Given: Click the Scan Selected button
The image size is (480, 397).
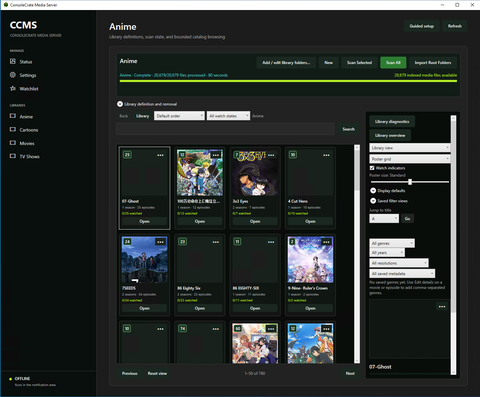Looking at the screenshot, I should [x=359, y=63].
